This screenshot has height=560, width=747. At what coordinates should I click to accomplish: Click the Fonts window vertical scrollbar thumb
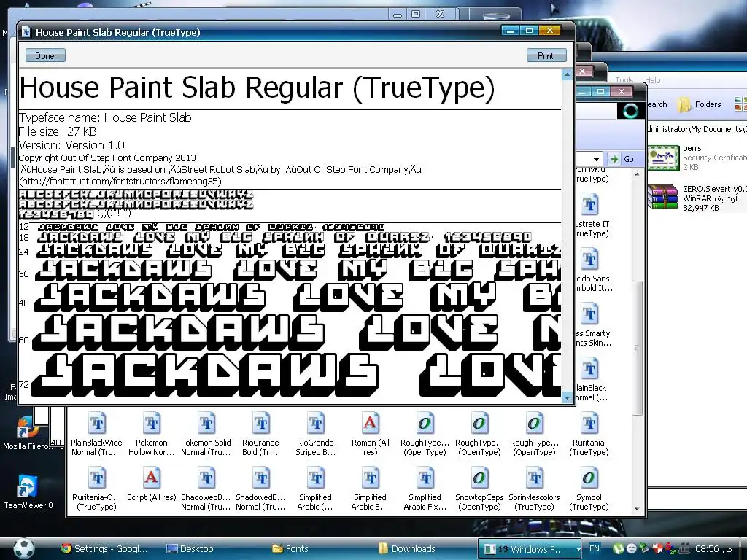pos(637,348)
